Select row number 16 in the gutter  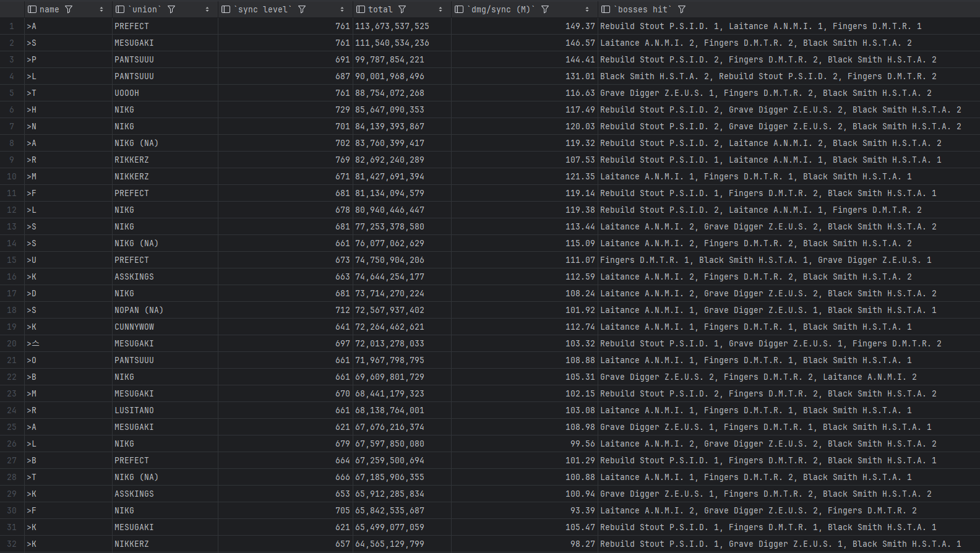tap(12, 276)
